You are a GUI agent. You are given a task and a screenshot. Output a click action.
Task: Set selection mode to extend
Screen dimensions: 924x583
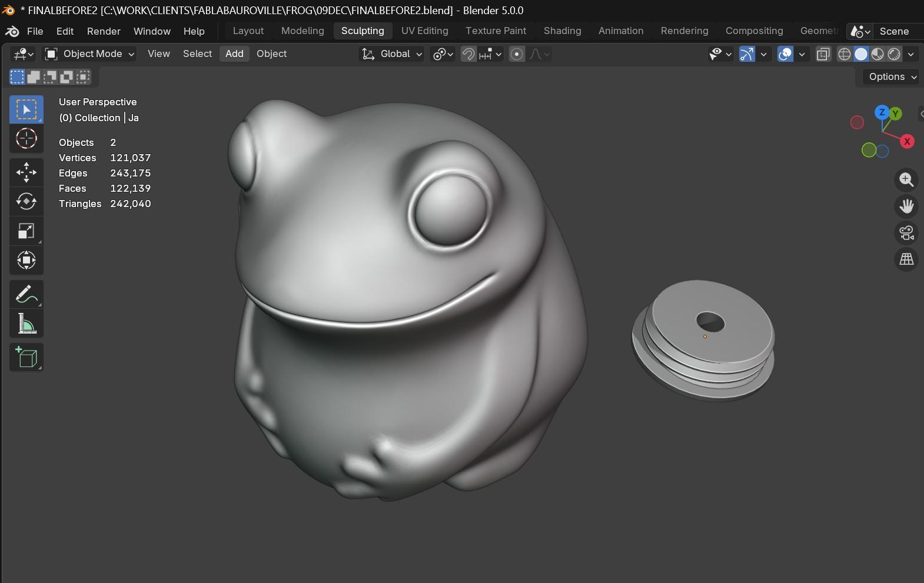(34, 76)
